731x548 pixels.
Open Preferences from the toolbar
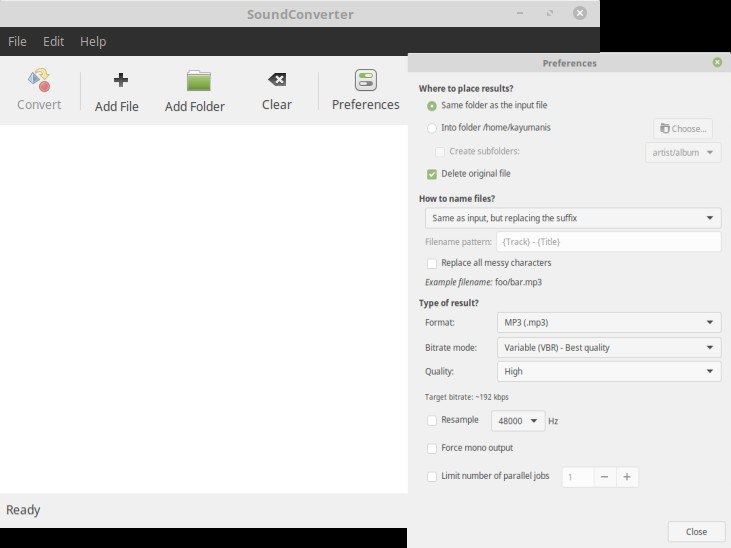(366, 90)
